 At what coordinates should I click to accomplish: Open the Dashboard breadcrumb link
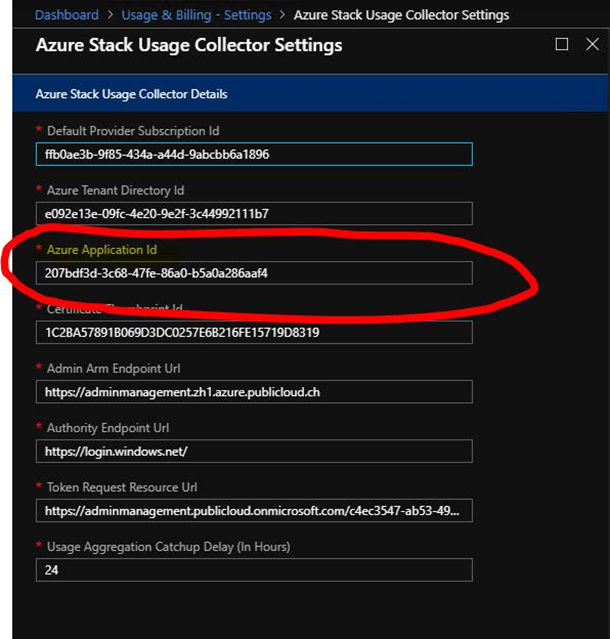point(67,15)
